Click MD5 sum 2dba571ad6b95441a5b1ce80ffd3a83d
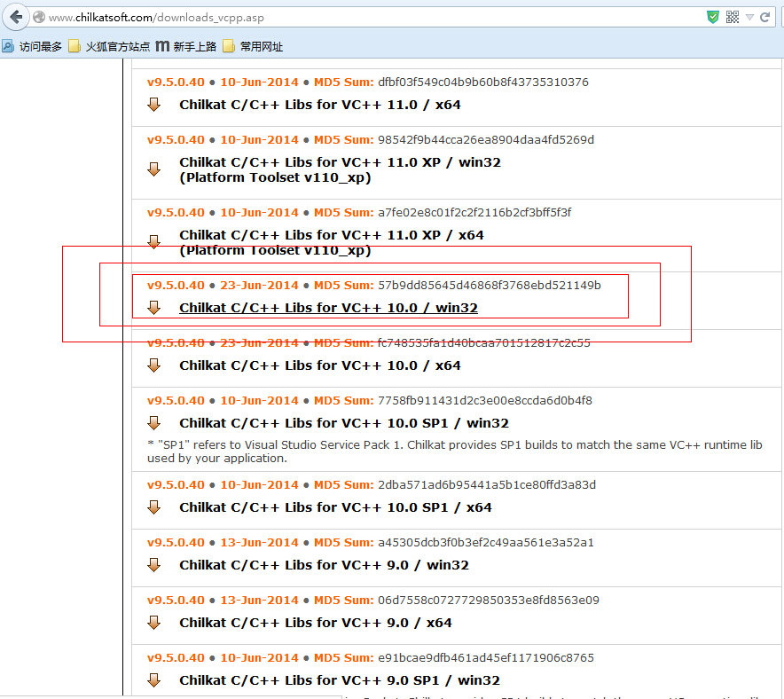The height and width of the screenshot is (699, 784). (487, 485)
